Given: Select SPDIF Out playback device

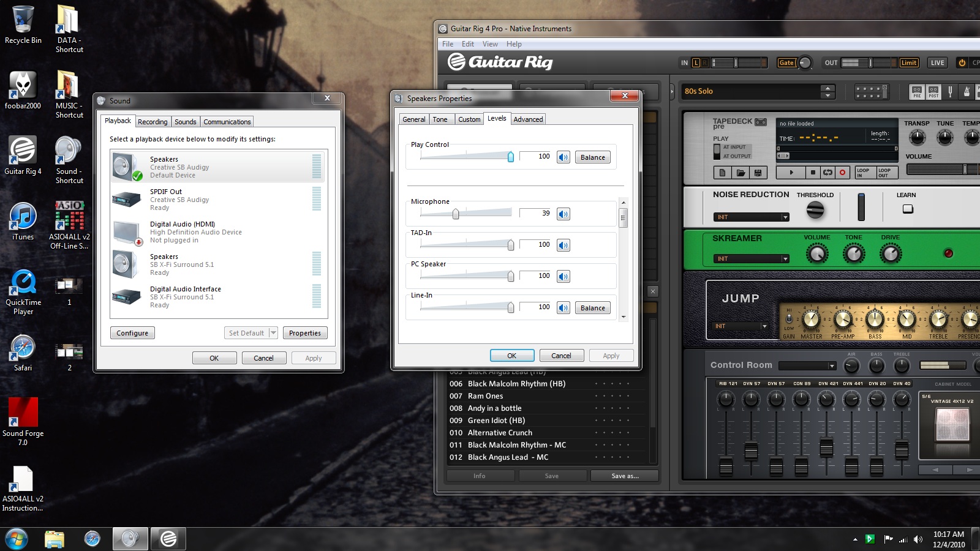Looking at the screenshot, I should point(217,200).
